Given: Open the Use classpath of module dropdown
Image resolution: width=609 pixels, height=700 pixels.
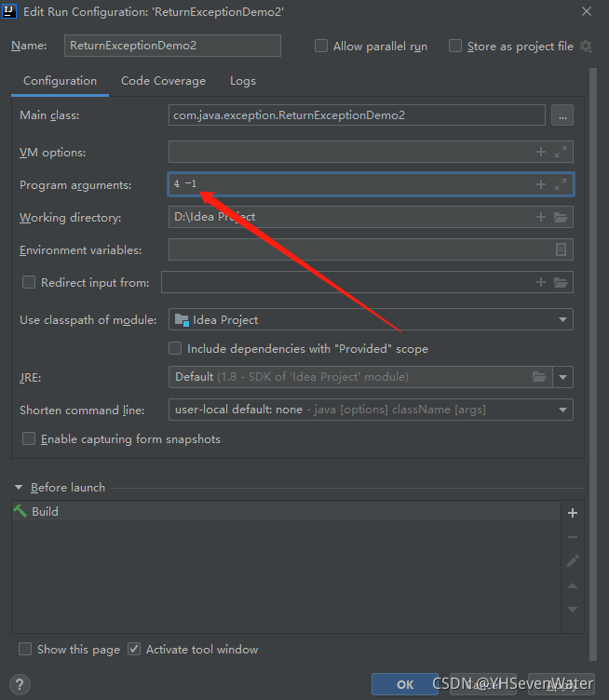Looking at the screenshot, I should [371, 319].
